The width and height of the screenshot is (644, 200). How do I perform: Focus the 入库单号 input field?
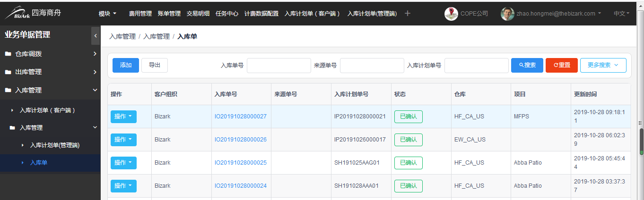[279, 66]
